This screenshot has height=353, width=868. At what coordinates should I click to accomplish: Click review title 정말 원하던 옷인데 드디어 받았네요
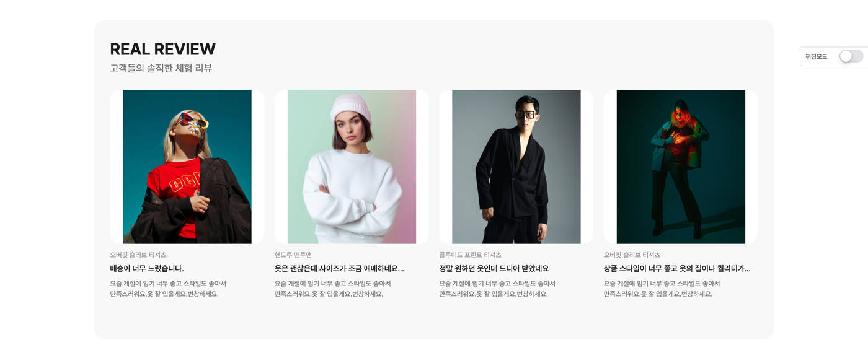(494, 269)
